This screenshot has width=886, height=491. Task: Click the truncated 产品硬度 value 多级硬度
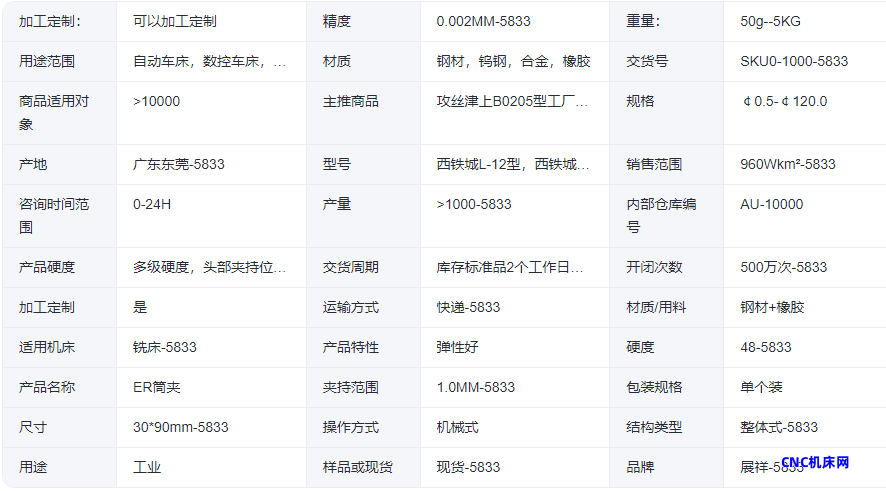pyautogui.click(x=210, y=267)
